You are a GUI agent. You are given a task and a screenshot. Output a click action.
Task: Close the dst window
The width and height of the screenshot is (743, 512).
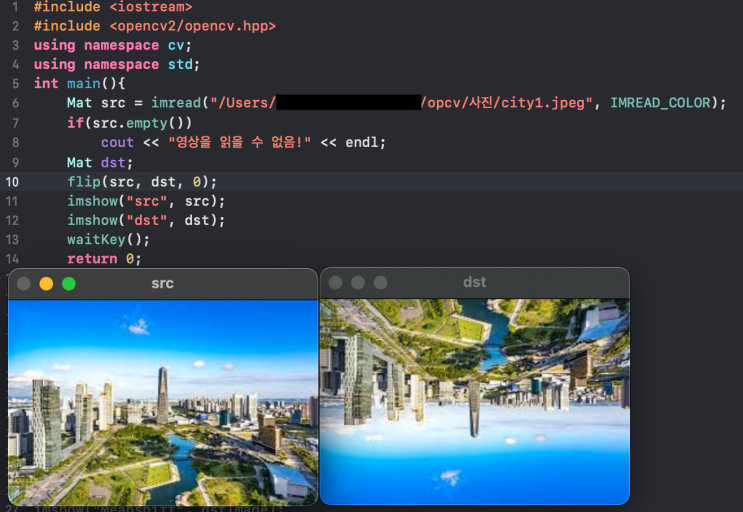coord(335,283)
